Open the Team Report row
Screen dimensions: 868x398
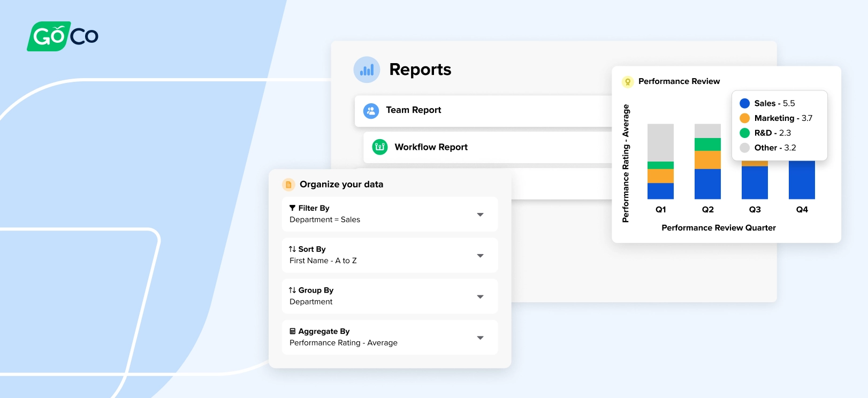click(x=483, y=111)
